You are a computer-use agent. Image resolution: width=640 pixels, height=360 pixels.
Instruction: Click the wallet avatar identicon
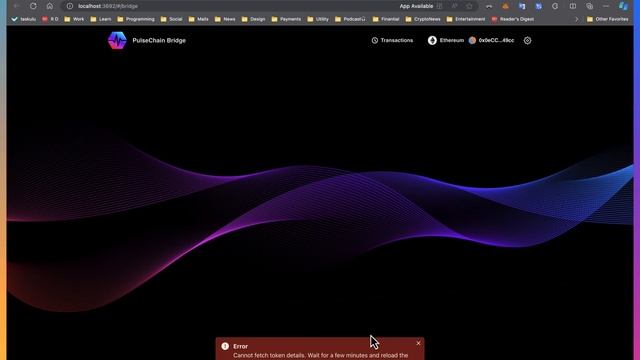click(472, 40)
